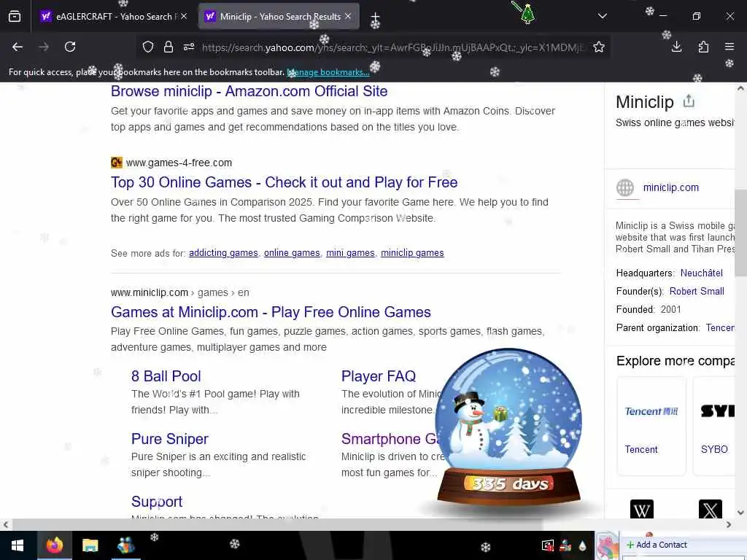Open the Downloads panel
Viewport: 747px width, 560px height.
676,47
